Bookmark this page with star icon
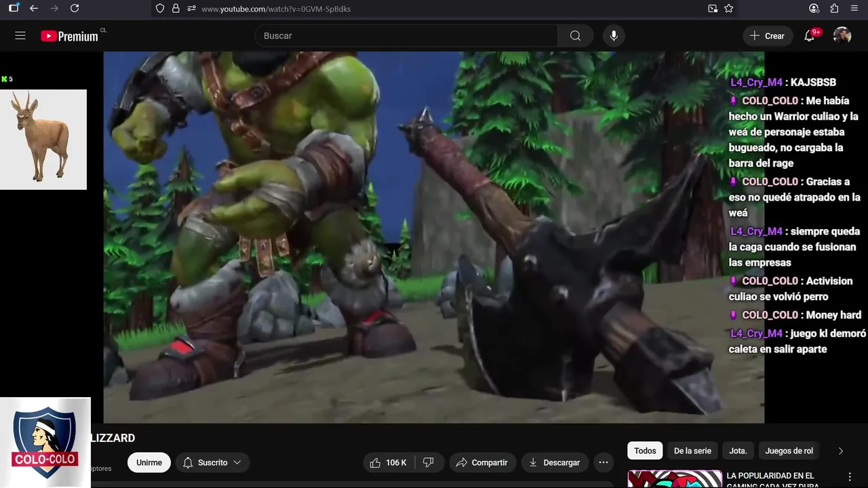Viewport: 868px width, 488px height. click(x=729, y=8)
